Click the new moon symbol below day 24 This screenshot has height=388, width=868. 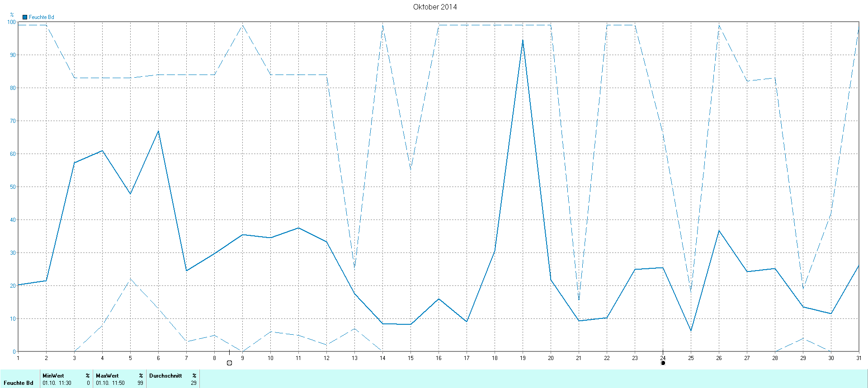663,363
